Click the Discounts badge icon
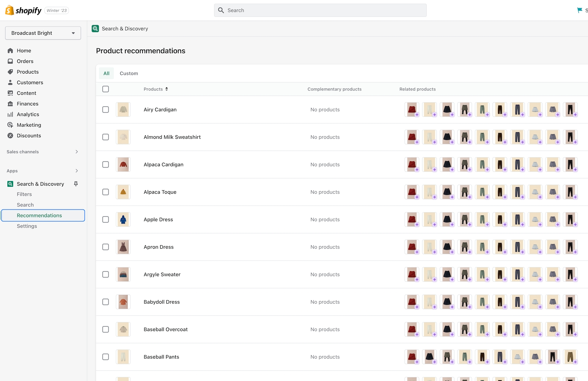The width and height of the screenshot is (588, 381). coord(10,136)
